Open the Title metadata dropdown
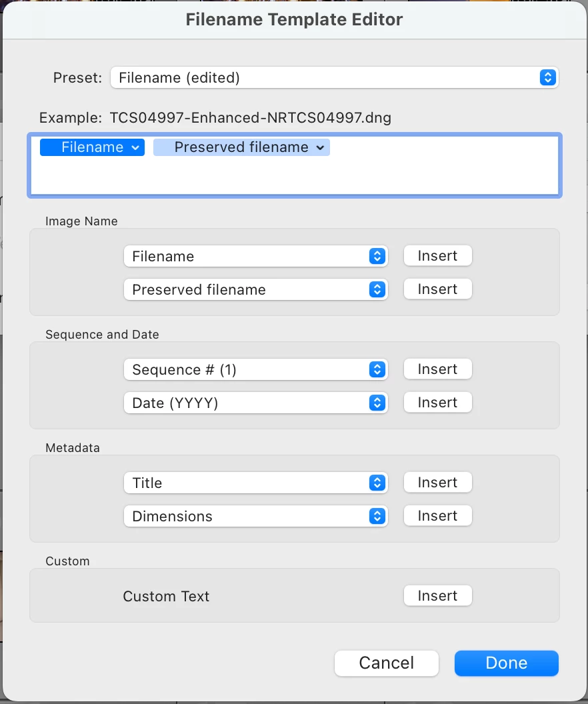588x704 pixels. pos(256,483)
